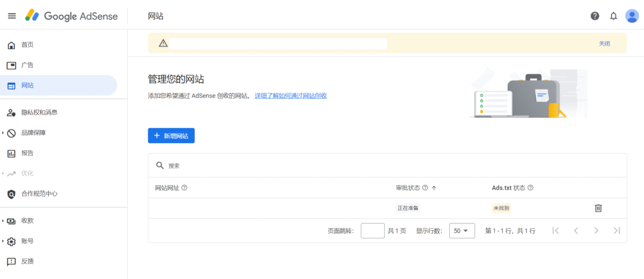Image resolution: width=644 pixels, height=279 pixels.
Task: Go to next page arrow
Action: coord(596,231)
